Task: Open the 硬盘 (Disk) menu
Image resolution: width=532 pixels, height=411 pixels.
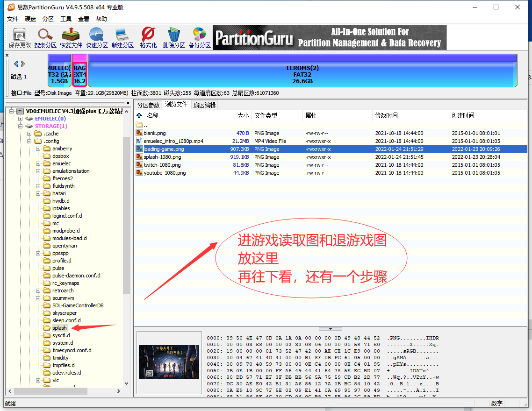Action: [30, 19]
